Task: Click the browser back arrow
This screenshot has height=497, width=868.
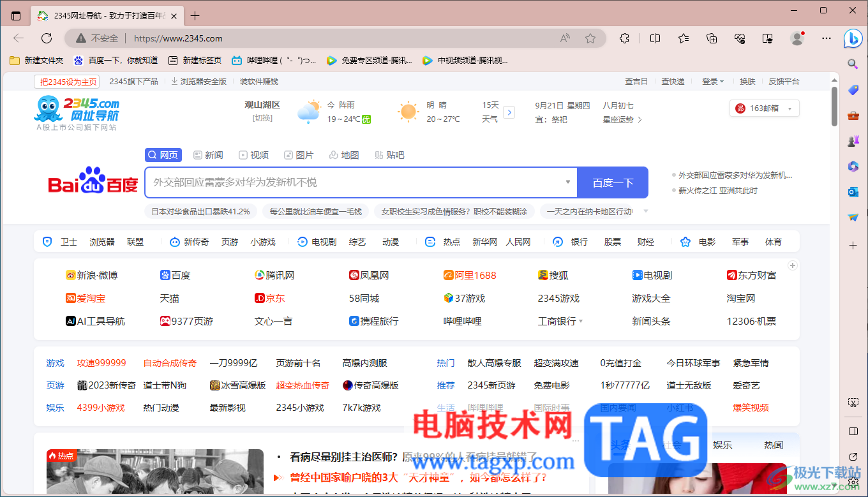Action: click(x=19, y=38)
